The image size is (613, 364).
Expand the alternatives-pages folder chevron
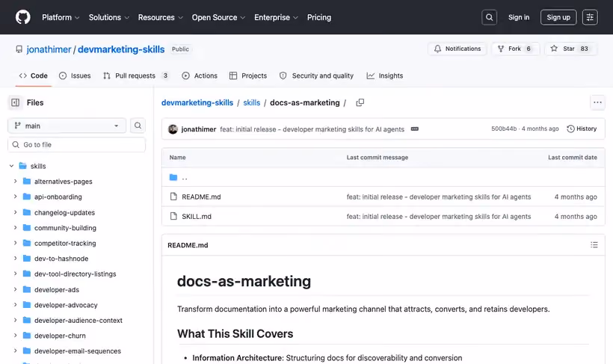15,182
